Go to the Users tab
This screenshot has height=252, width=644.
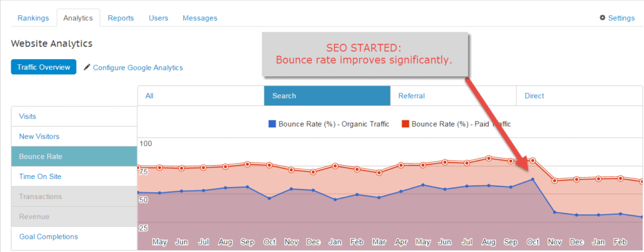click(158, 18)
